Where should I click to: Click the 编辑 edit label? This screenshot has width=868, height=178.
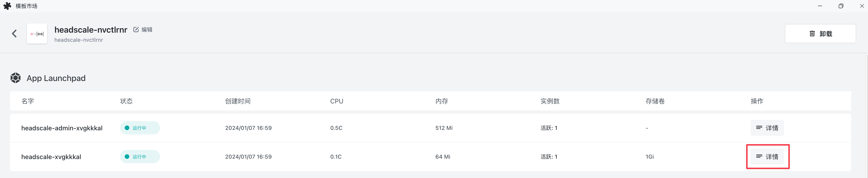(x=147, y=30)
